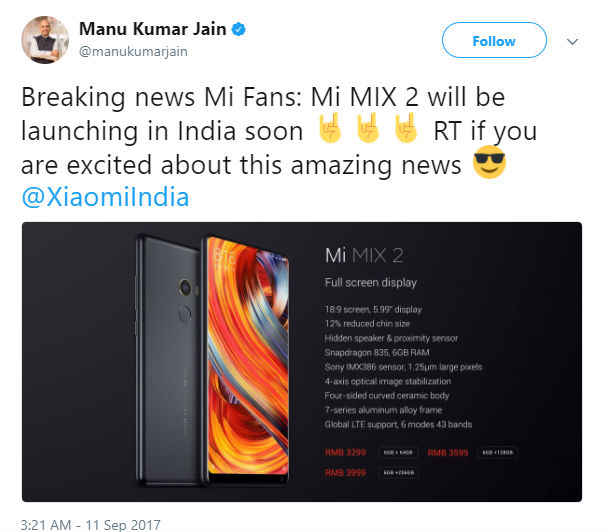Click the blue verified badge
Screen dimensions: 608x532
(238, 29)
